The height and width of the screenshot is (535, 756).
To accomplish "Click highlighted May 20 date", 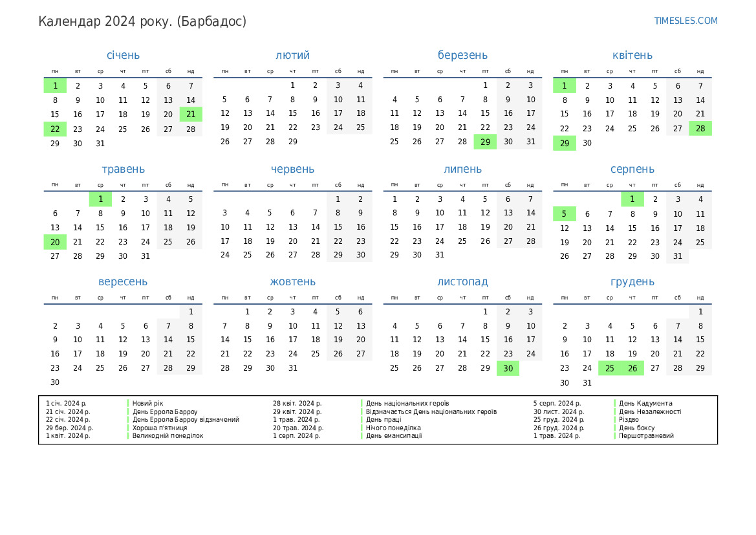I will click(x=55, y=242).
